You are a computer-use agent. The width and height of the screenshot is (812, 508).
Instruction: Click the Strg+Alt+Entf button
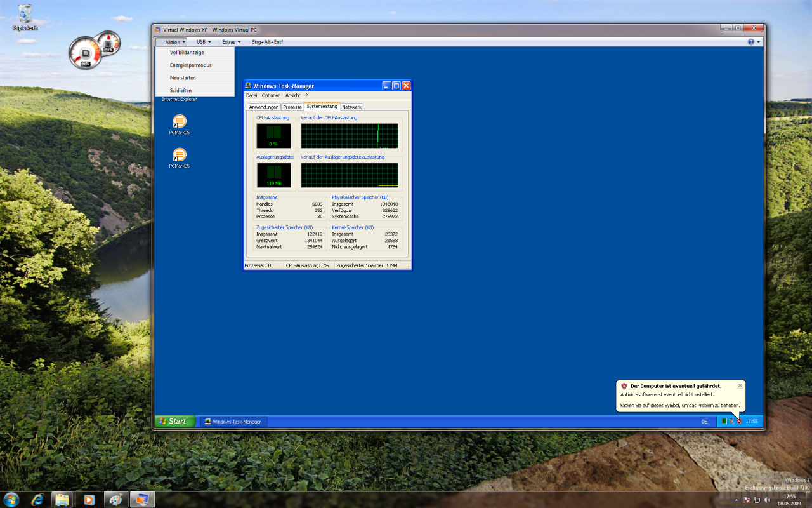click(x=267, y=42)
